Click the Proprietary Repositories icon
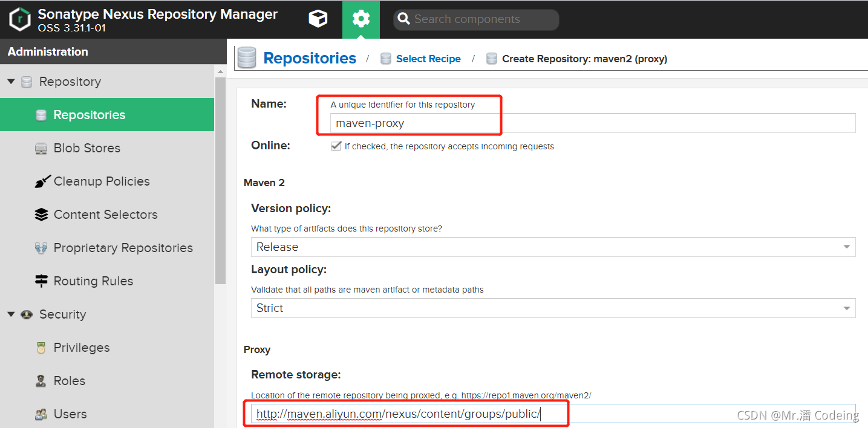The height and width of the screenshot is (428, 868). 41,248
